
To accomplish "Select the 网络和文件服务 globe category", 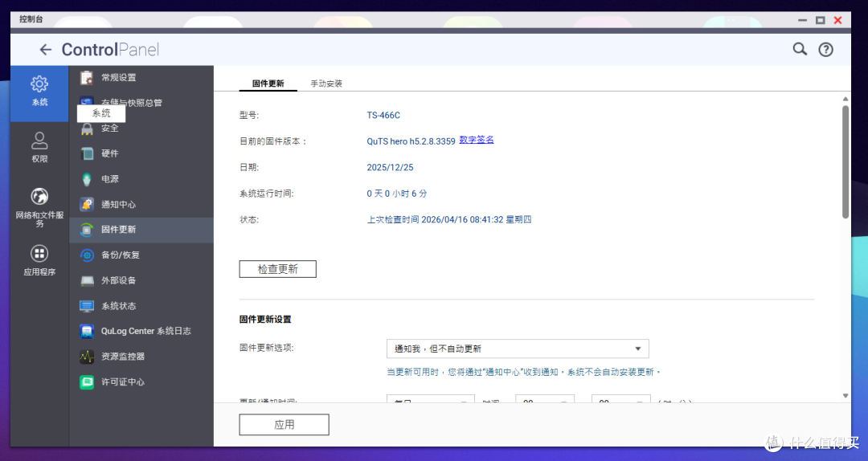I will click(39, 207).
